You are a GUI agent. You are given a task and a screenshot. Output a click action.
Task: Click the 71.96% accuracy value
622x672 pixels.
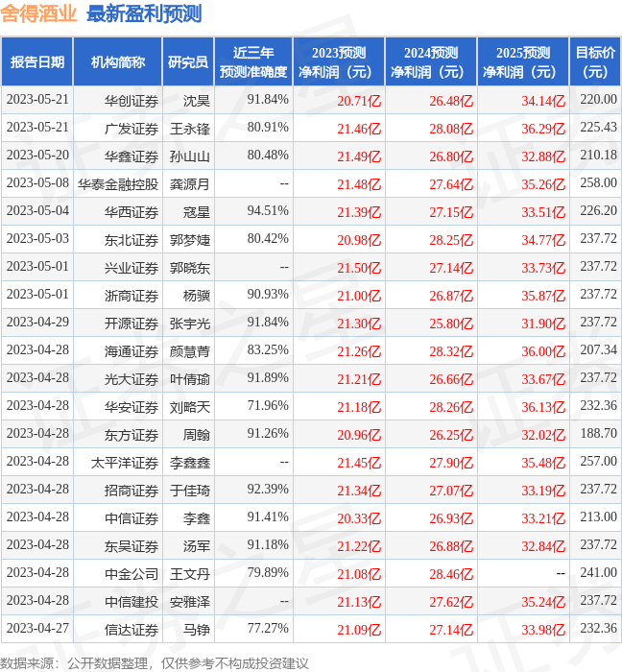click(x=268, y=406)
